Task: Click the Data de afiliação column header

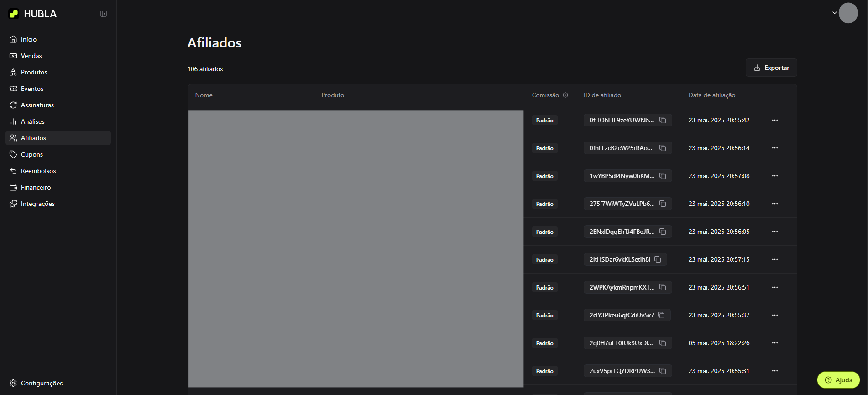Action: (x=711, y=95)
